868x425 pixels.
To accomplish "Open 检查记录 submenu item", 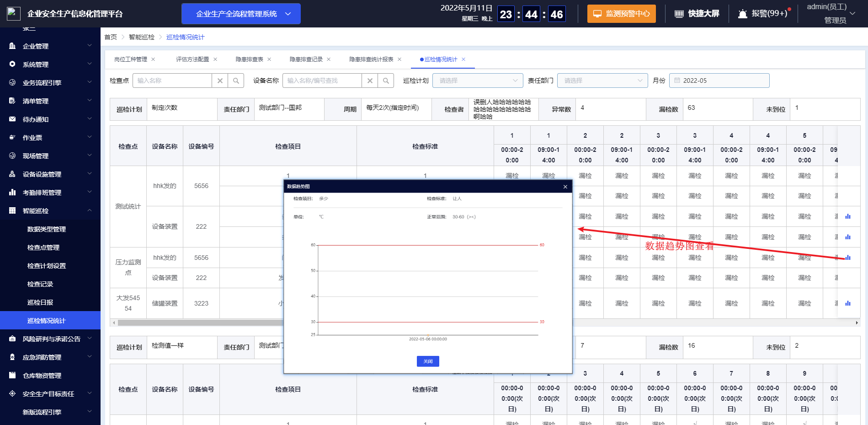I will point(40,284).
